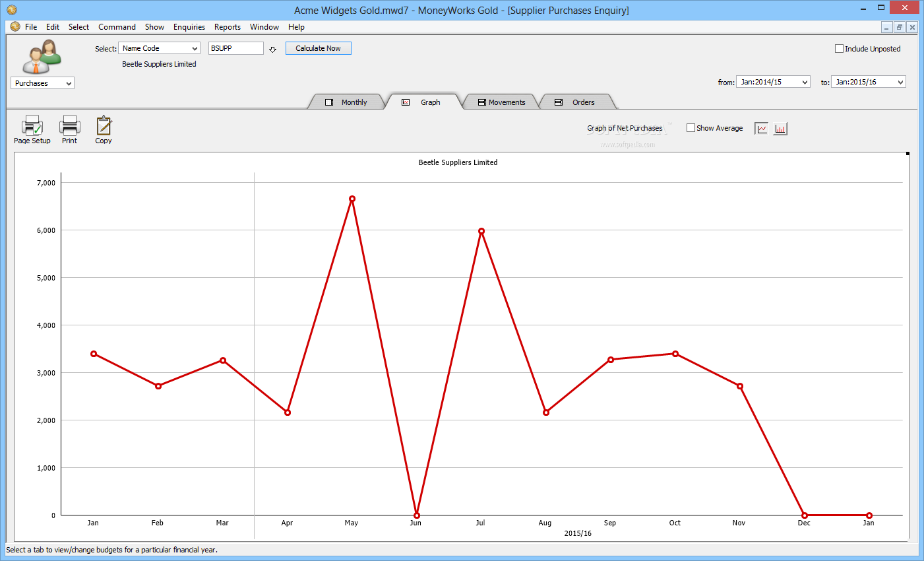The height and width of the screenshot is (561, 924).
Task: Click the Jun zero data point
Action: pos(417,515)
